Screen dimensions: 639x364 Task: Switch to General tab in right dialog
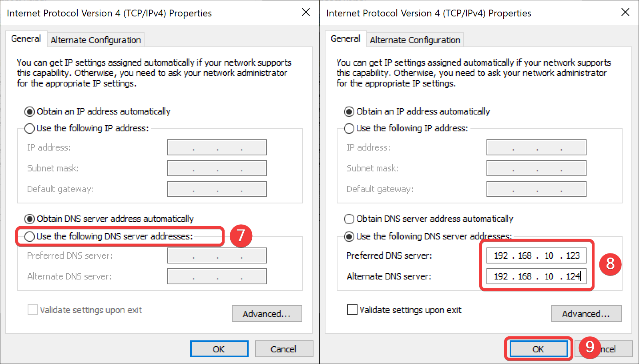[x=346, y=39]
